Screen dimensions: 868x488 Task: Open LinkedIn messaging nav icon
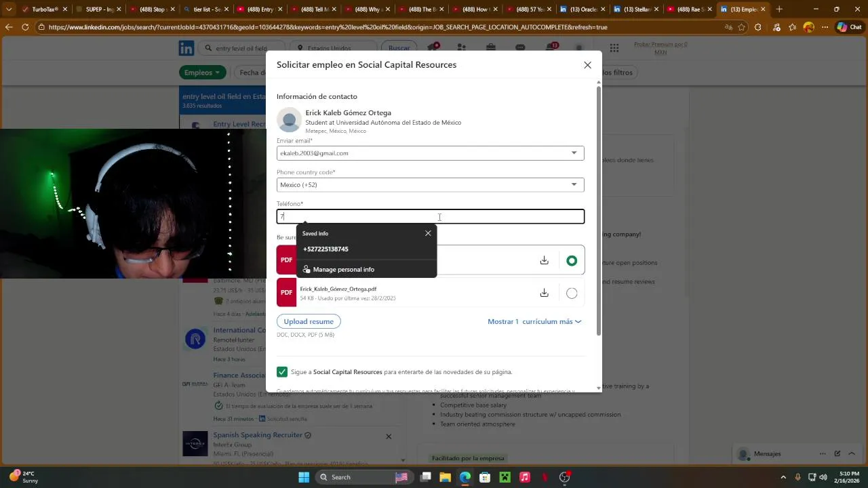[x=520, y=48]
